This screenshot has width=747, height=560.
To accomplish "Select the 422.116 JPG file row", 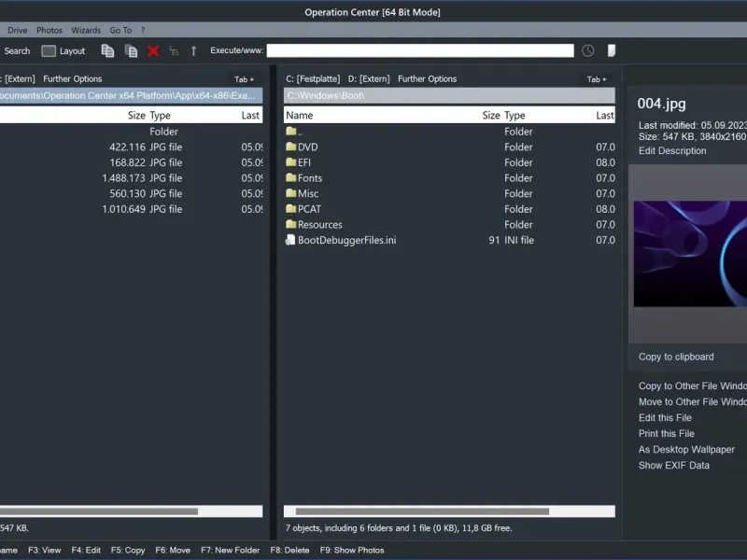I will tap(131, 147).
